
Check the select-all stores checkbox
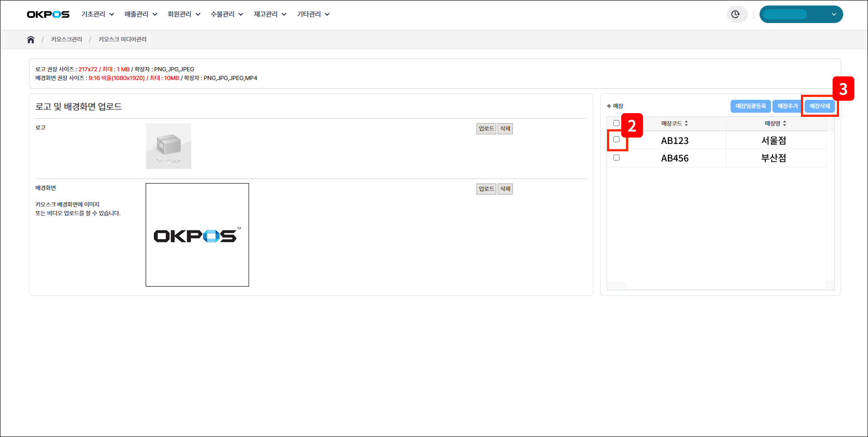coord(616,123)
